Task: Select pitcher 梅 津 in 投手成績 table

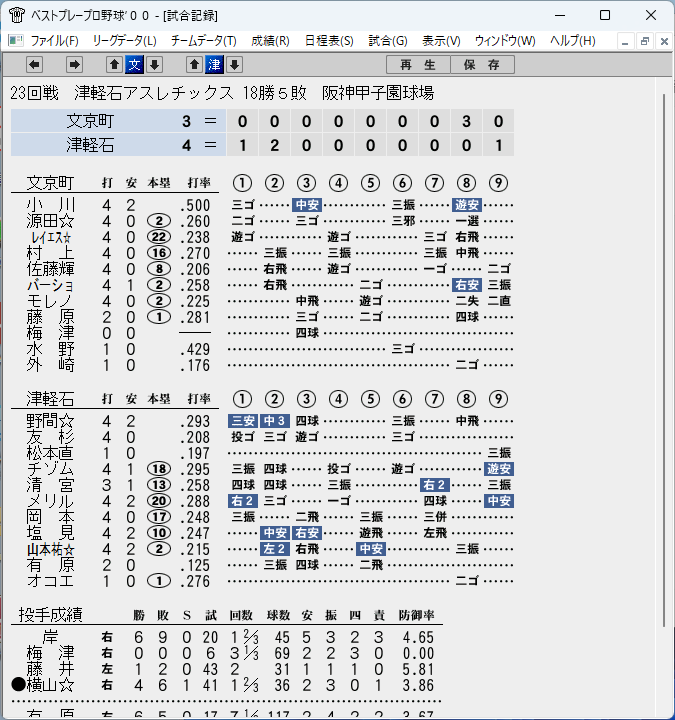Action: coord(51,653)
